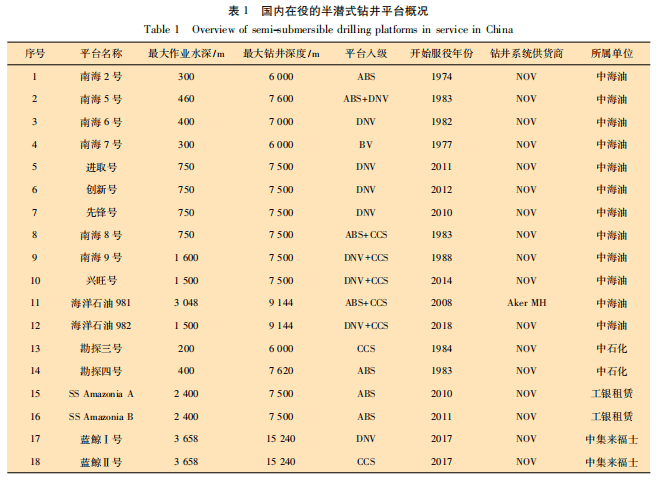Click classification value BV
Viewport: 659px width, 481px height.
[366, 145]
